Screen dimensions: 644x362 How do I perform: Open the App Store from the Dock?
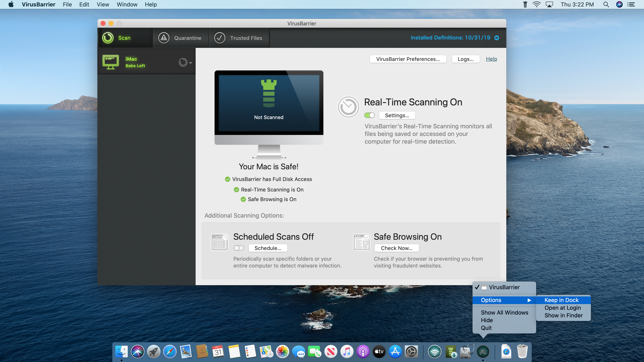395,352
